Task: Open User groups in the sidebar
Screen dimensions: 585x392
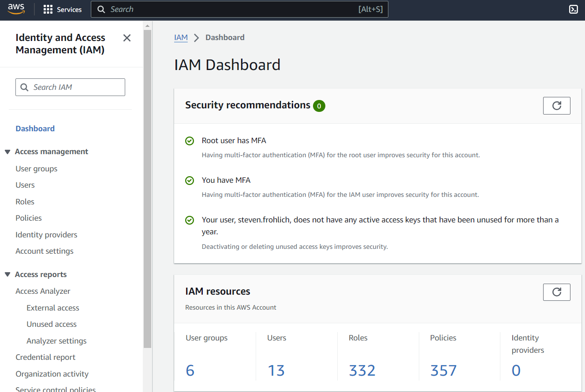Action: pyautogui.click(x=37, y=169)
